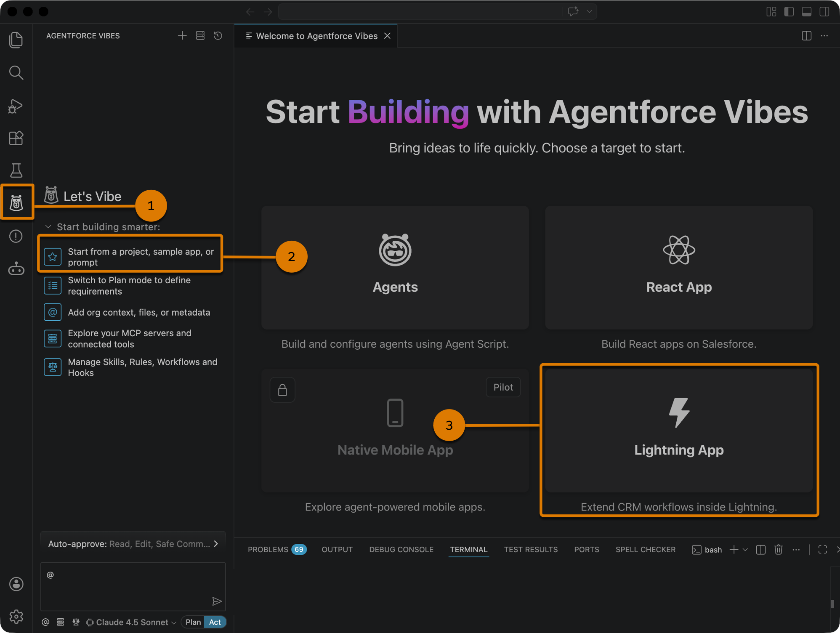Screen dimensions: 840x633
Task: Open the Agentforce Vibes bear icon in activity bar
Action: click(x=16, y=203)
